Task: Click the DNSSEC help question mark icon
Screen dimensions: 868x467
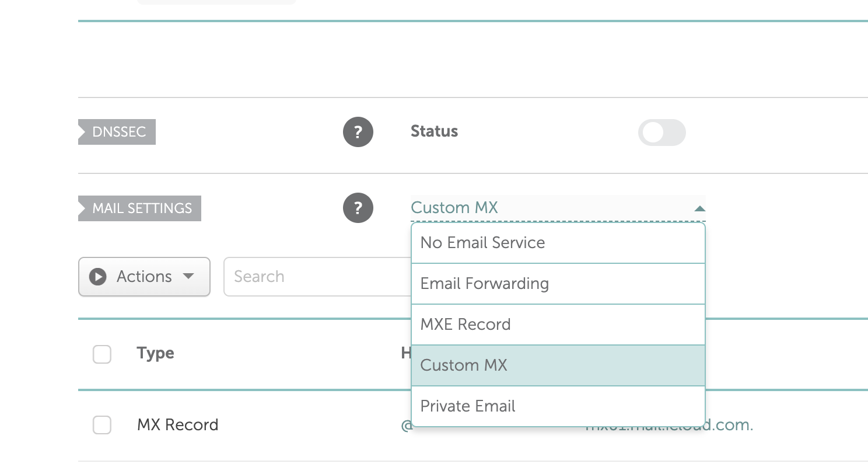Action: (x=358, y=132)
